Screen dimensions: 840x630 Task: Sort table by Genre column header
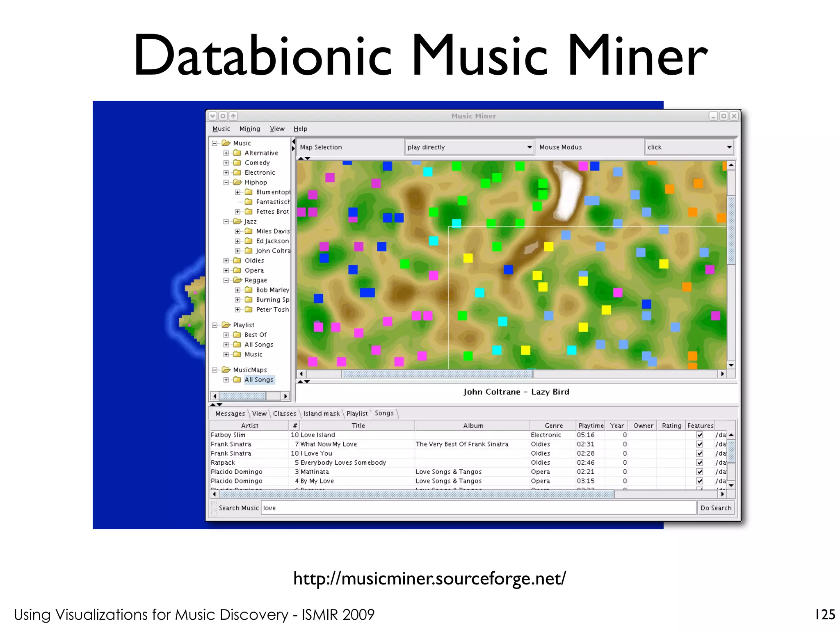coord(553,426)
